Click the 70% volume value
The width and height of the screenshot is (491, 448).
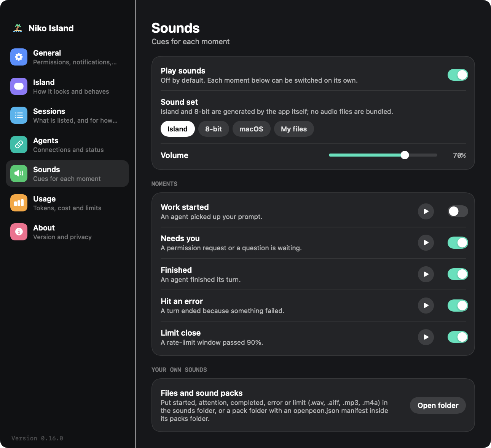tap(459, 155)
